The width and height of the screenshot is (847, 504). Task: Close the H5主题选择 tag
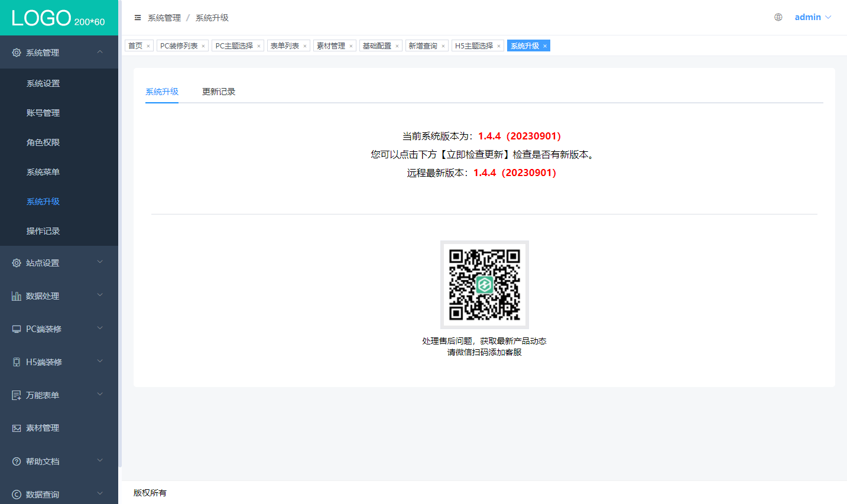498,46
